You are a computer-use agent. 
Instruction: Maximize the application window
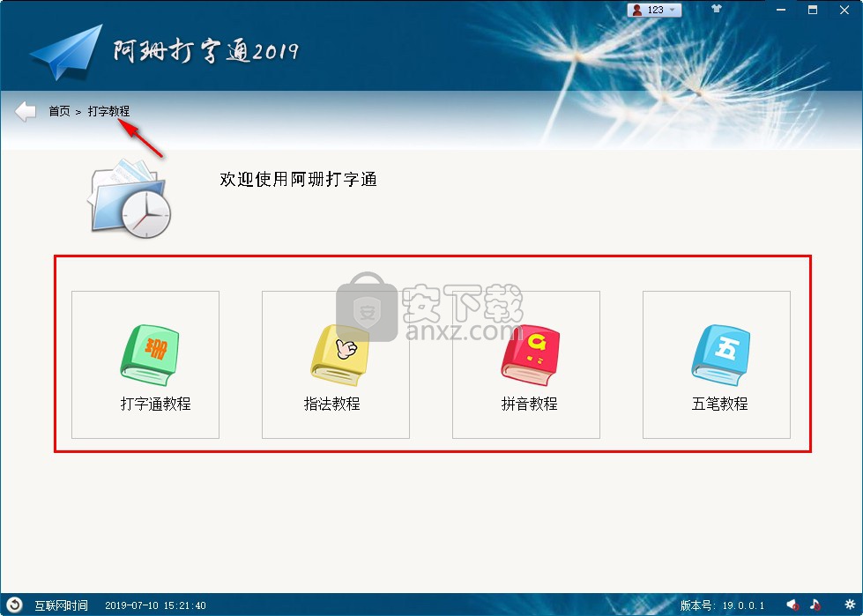[813, 10]
